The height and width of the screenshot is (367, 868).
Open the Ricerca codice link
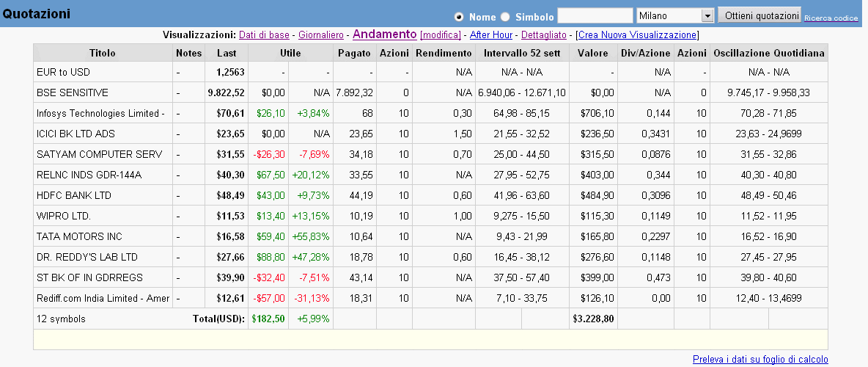[x=831, y=18]
